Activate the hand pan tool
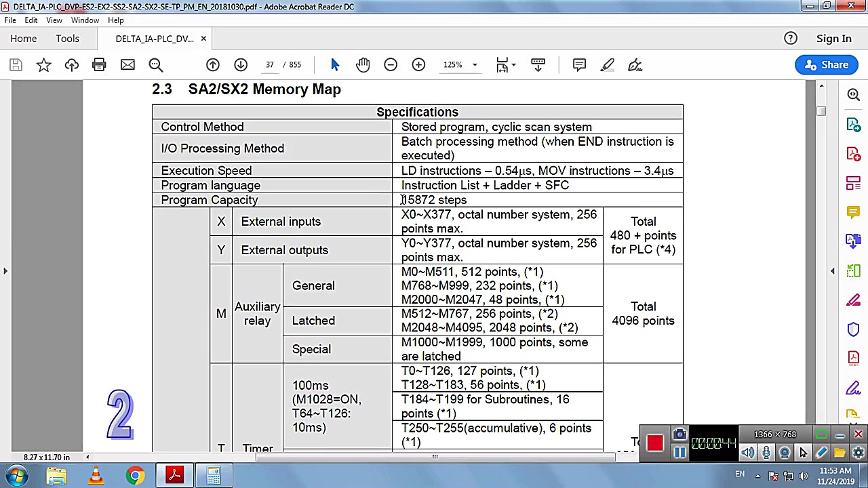The height and width of the screenshot is (488, 868). pyautogui.click(x=363, y=65)
